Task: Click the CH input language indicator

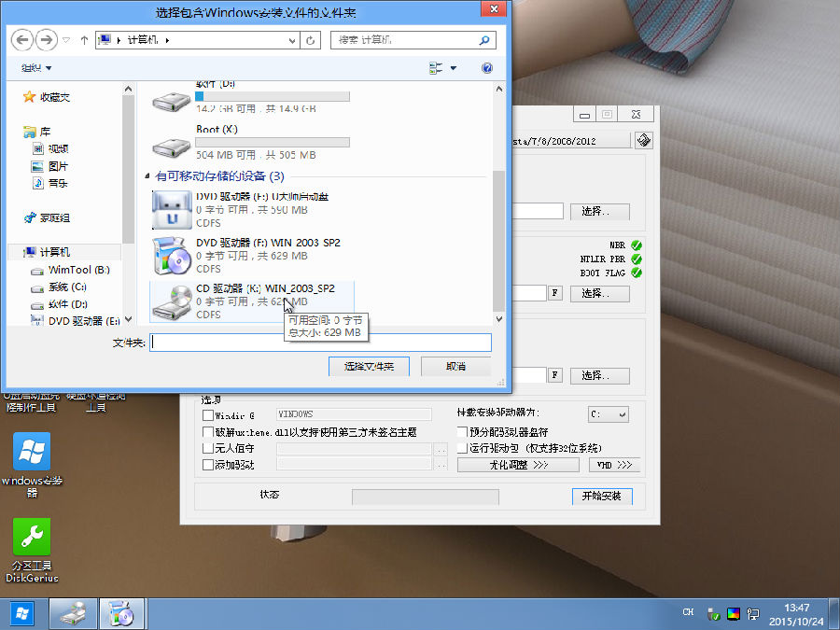Action: pyautogui.click(x=689, y=611)
